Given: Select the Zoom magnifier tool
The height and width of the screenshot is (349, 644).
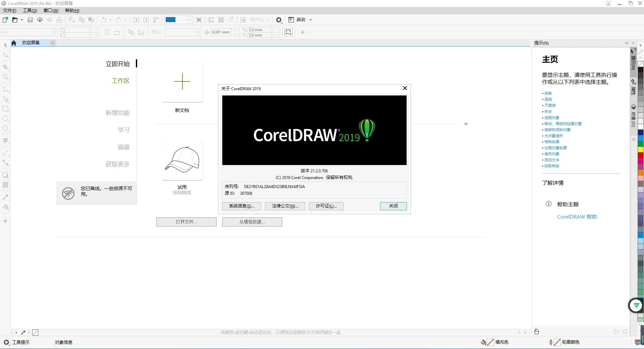Looking at the screenshot, I should [5, 77].
